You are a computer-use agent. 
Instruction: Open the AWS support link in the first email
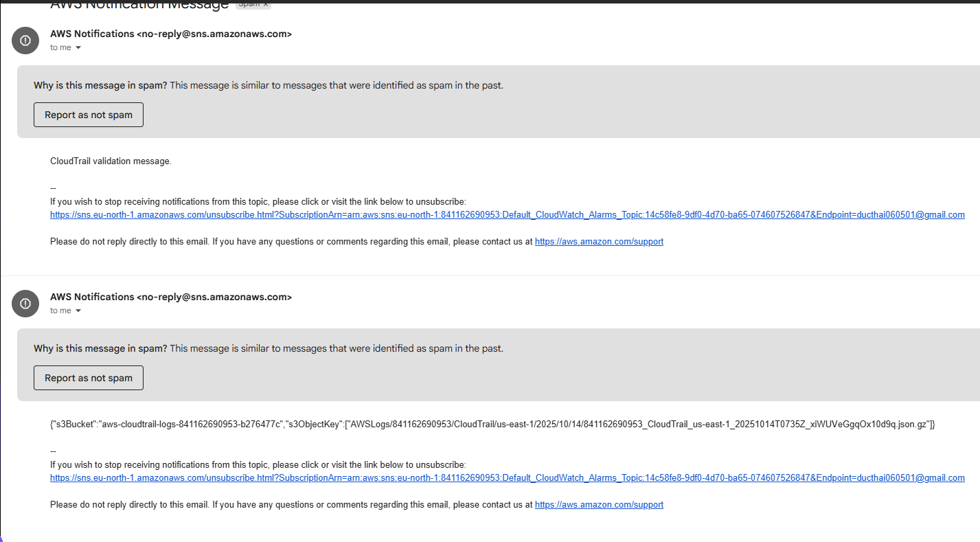click(599, 242)
